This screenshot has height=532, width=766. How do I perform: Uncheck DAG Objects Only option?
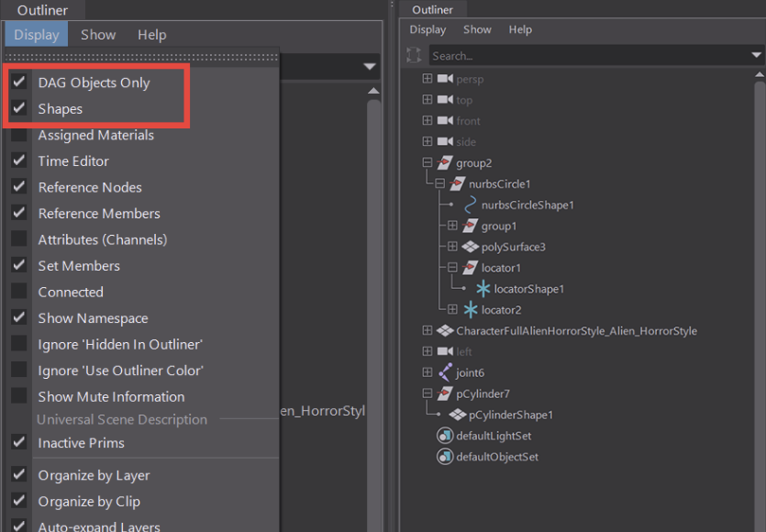[x=19, y=82]
